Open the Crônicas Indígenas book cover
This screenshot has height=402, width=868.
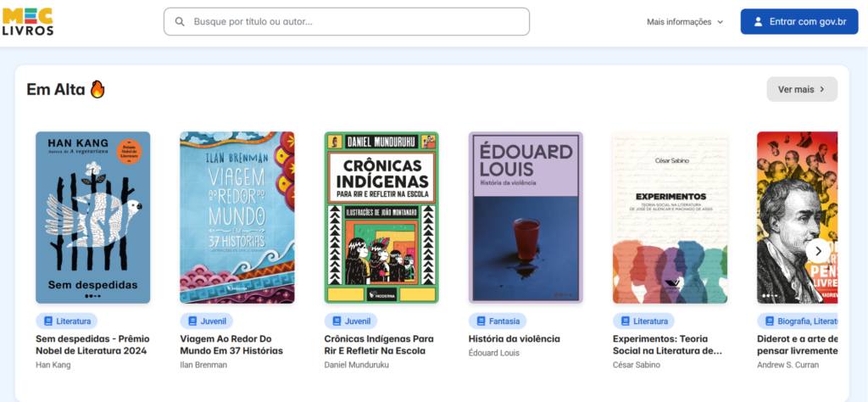[x=381, y=217]
